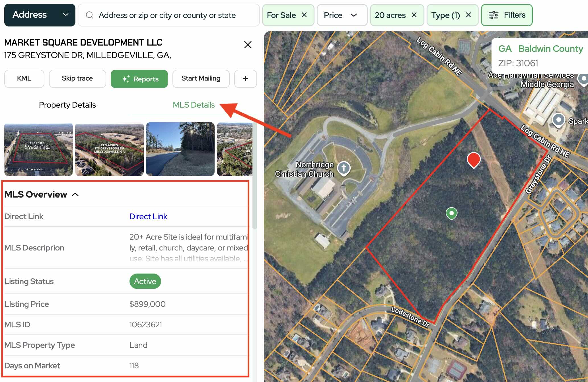Screen dimensions: 588x382
Task: Switch to the Property Details tab
Action: pyautogui.click(x=67, y=105)
